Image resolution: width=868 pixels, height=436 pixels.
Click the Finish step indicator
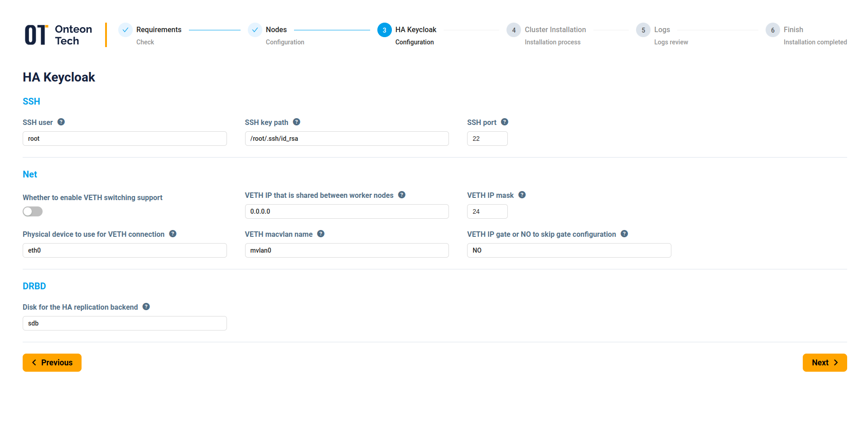click(772, 30)
